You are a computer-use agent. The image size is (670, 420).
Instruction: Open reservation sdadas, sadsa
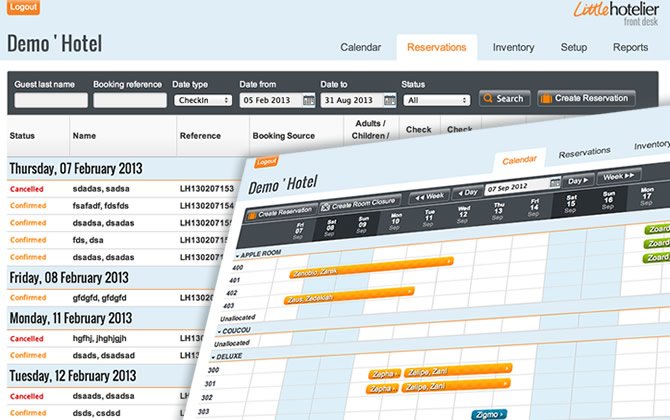click(101, 189)
